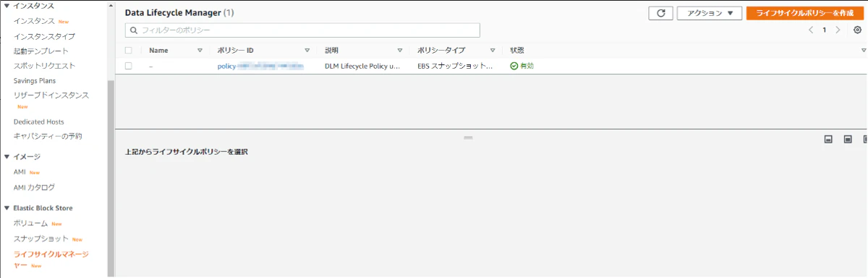Set split panel to half-height icon
868x278 pixels.
848,139
